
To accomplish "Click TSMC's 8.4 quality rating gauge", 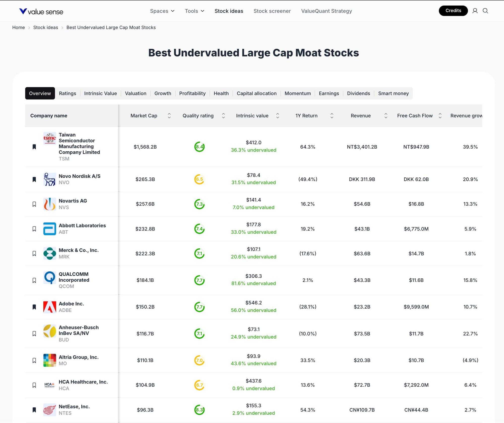I will click(x=199, y=147).
